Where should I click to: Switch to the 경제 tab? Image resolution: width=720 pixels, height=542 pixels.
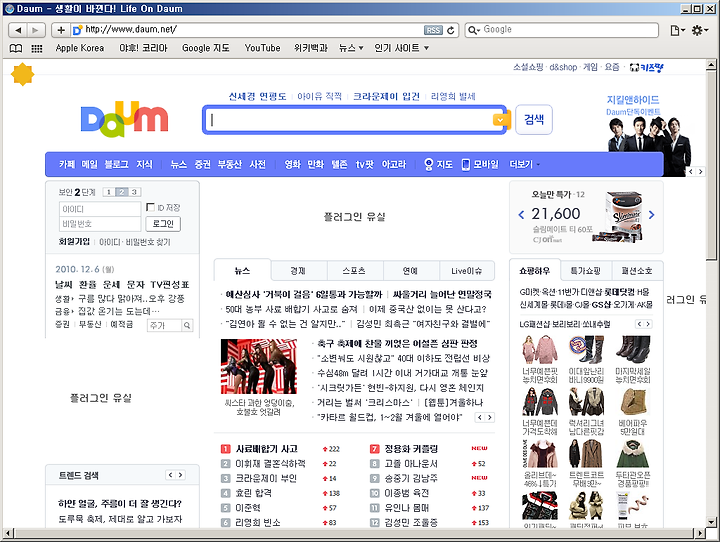point(299,271)
